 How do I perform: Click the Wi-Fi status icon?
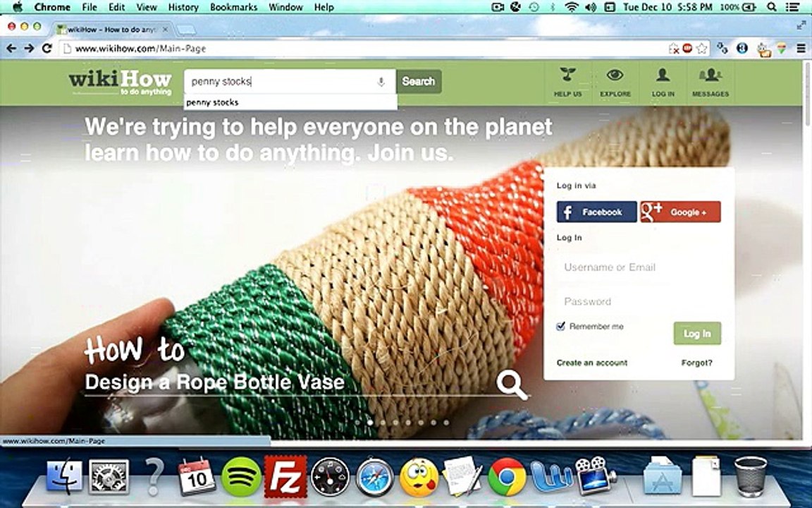click(x=571, y=7)
